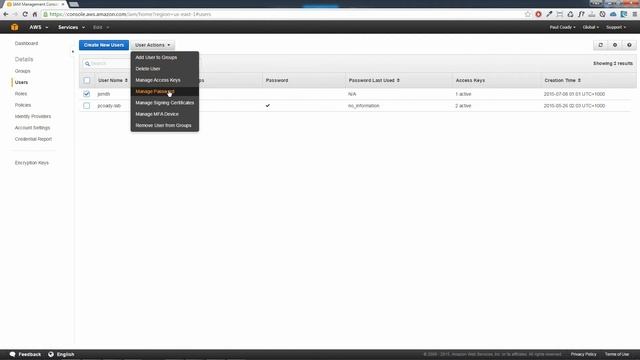
Task: Select the IAM Management Console browser tab
Action: pyautogui.click(x=35, y=4)
